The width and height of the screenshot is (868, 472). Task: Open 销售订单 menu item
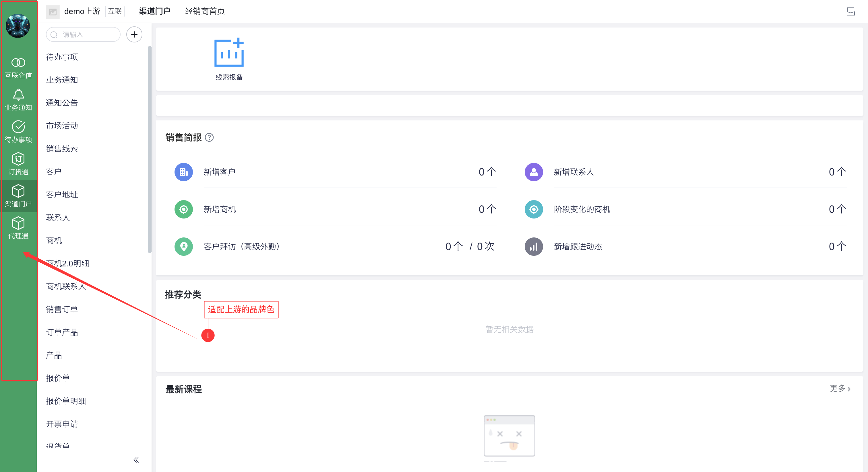[x=62, y=309]
